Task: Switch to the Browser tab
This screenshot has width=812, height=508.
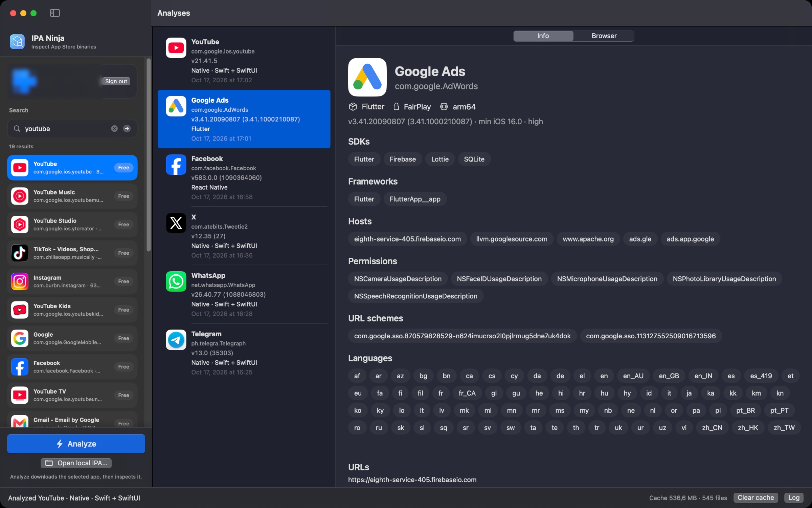Action: pos(604,36)
